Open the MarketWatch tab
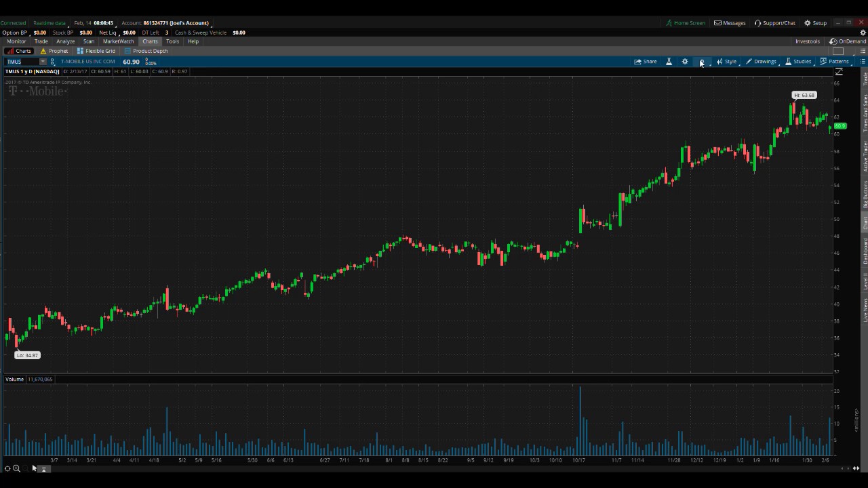 click(119, 41)
